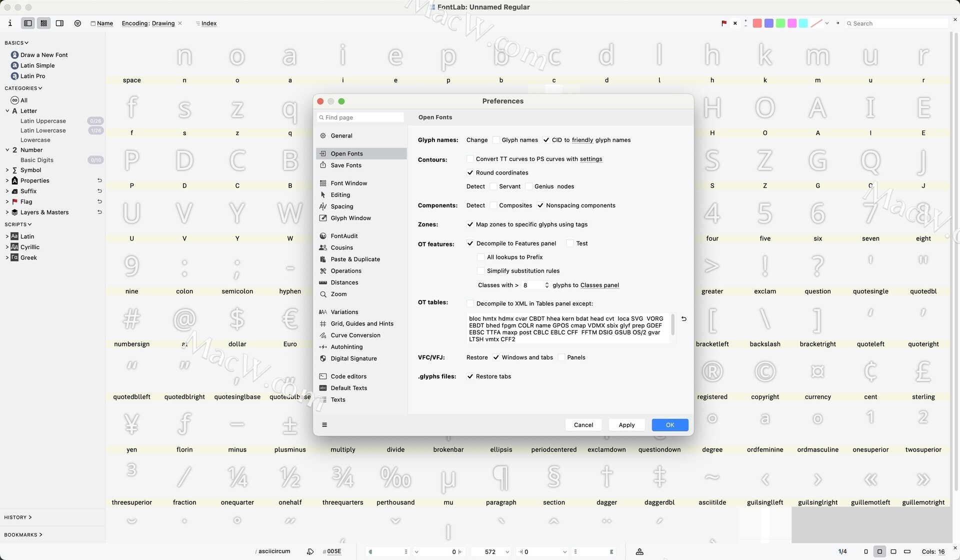Click the Default Texts icon
960x560 pixels.
click(x=323, y=388)
